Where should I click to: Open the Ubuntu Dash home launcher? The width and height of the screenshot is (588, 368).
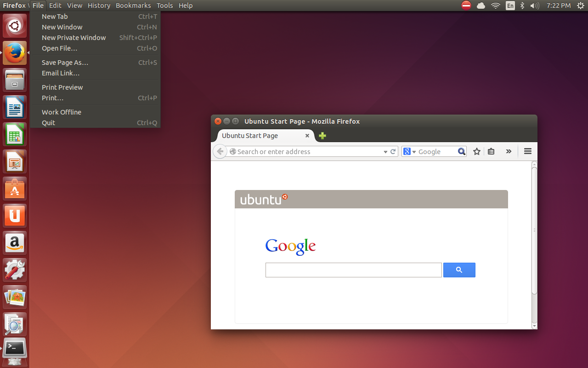[15, 26]
